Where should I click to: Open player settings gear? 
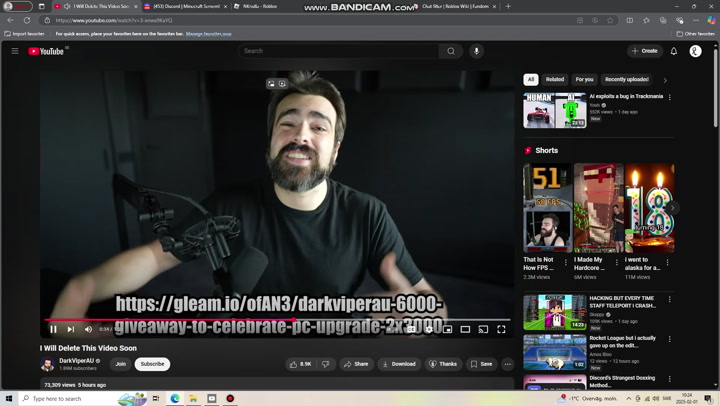[429, 329]
